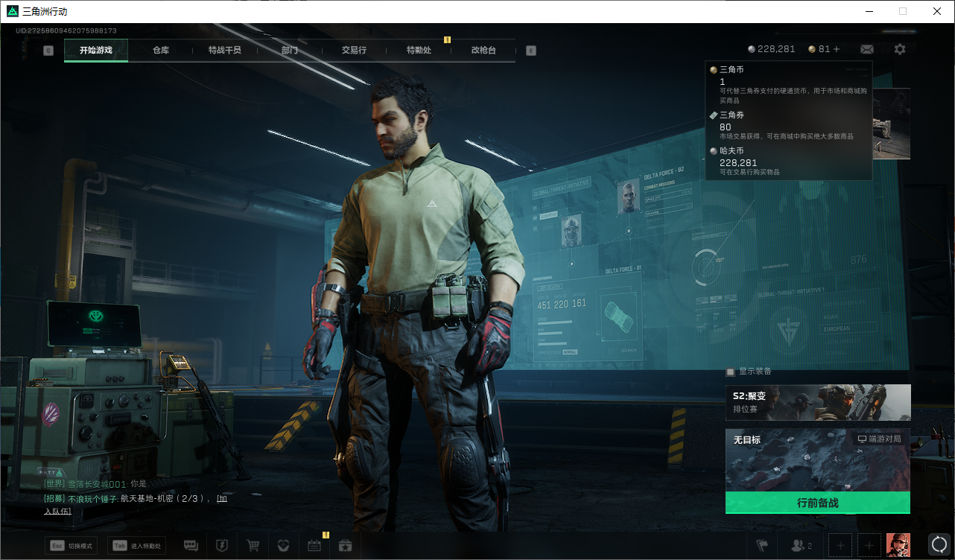955x560 pixels.
Task: Click the 三角币 entry in currency tooltip
Action: click(789, 86)
